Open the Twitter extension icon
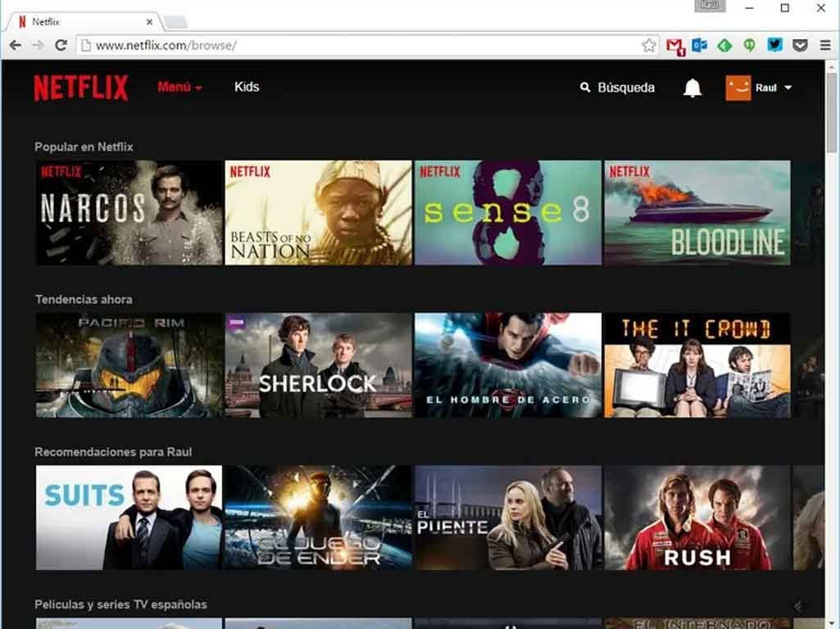The height and width of the screenshot is (629, 840). point(774,45)
